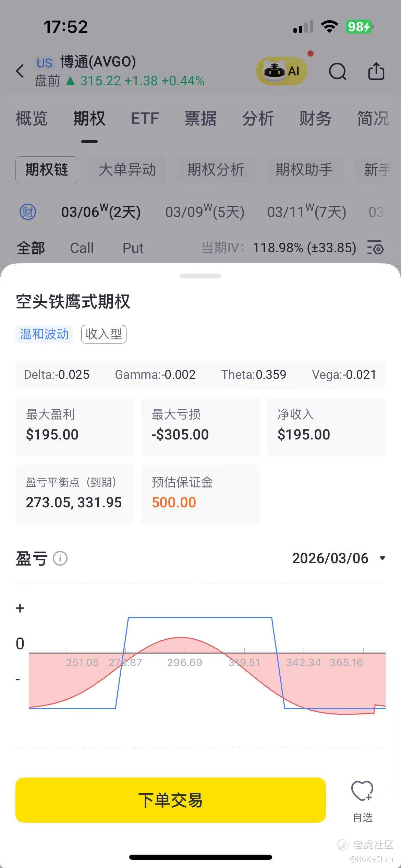Image resolution: width=401 pixels, height=868 pixels.
Task: Tap the 温和波动 strategy tag
Action: pyautogui.click(x=44, y=334)
